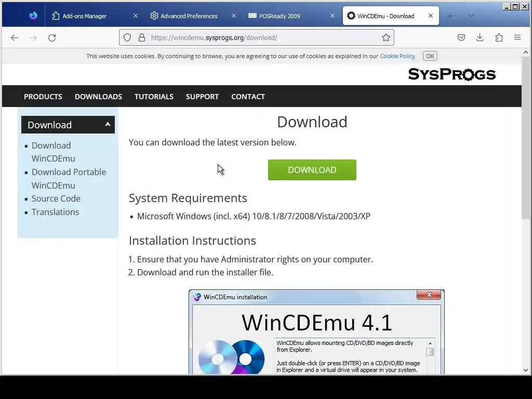Open the tracking protection shield icon
This screenshot has height=399, width=532.
point(127,37)
